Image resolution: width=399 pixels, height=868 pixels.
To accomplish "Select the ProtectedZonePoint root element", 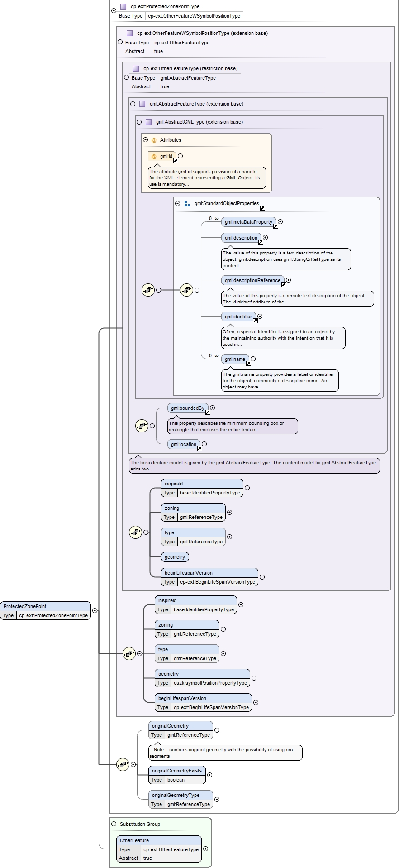I will [45, 610].
